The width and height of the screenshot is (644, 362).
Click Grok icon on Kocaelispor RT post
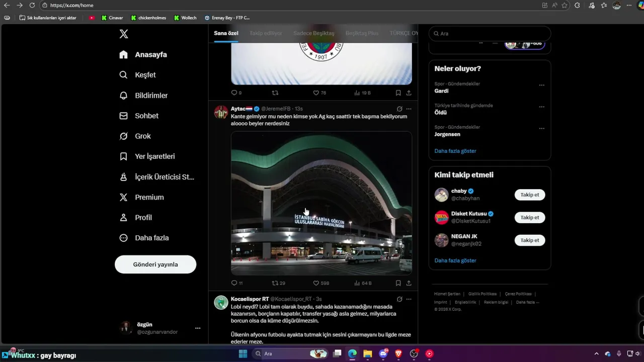click(399, 299)
